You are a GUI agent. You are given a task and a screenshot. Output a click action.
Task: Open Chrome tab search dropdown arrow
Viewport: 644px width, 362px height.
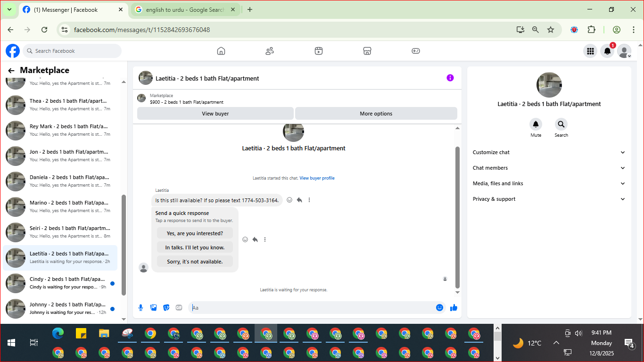pyautogui.click(x=9, y=9)
